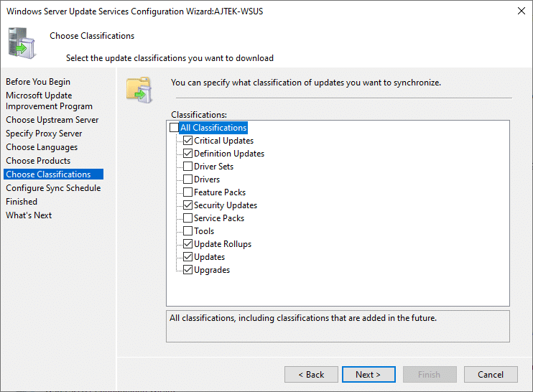
Task: Select the Definition Updates label
Action: click(229, 153)
